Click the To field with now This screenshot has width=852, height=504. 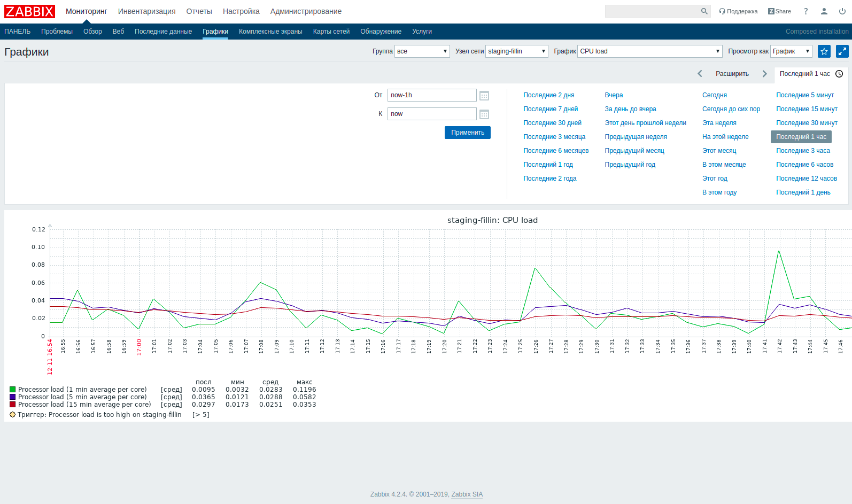(432, 114)
